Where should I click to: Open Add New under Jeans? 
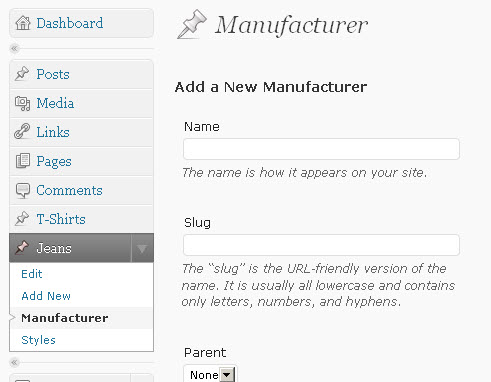[x=46, y=296]
